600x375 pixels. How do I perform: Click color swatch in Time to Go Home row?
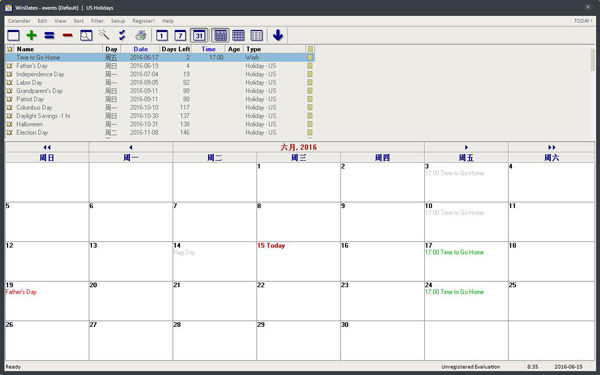tap(310, 57)
